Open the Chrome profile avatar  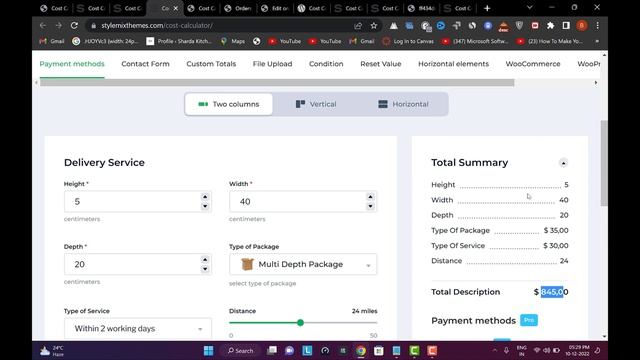pos(582,26)
